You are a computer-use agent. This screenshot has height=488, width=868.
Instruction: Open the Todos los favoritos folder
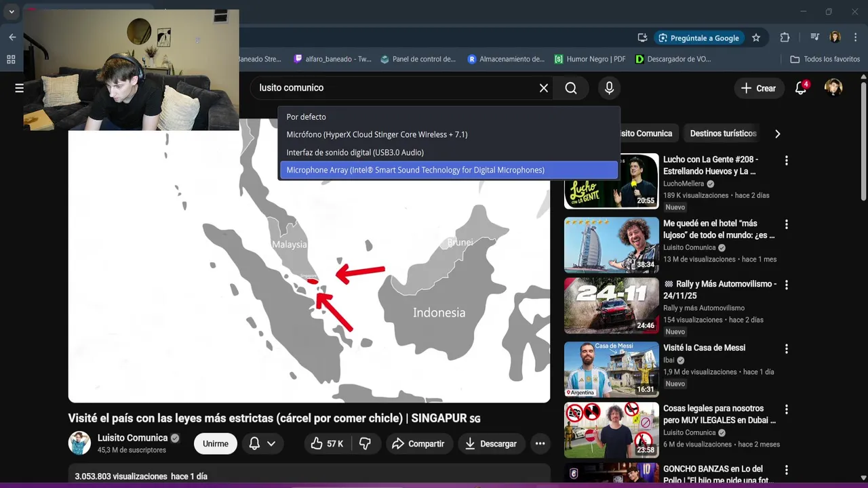pos(825,60)
